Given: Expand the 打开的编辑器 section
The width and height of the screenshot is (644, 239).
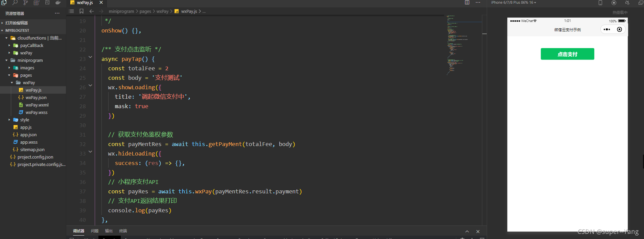Looking at the screenshot, I should [33, 23].
